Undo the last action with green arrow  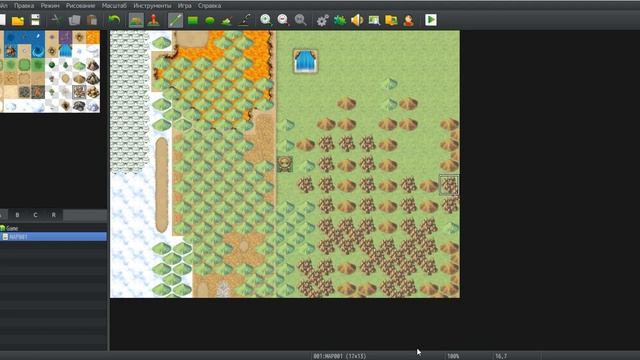point(114,20)
